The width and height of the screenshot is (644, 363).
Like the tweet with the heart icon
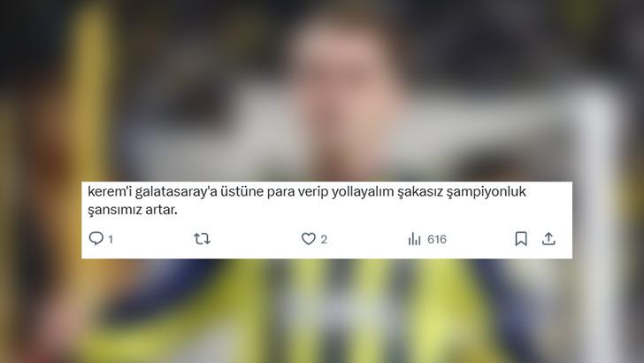point(309,239)
